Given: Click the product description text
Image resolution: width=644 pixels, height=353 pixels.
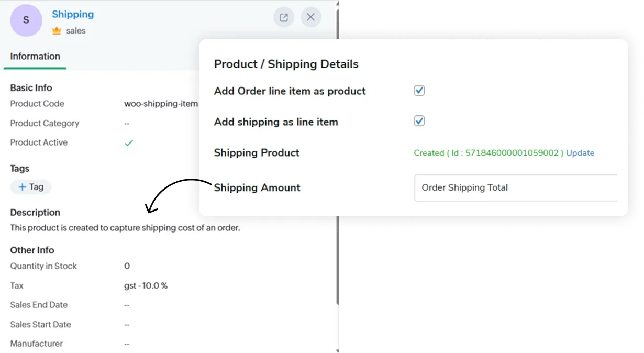Looking at the screenshot, I should [x=125, y=228].
